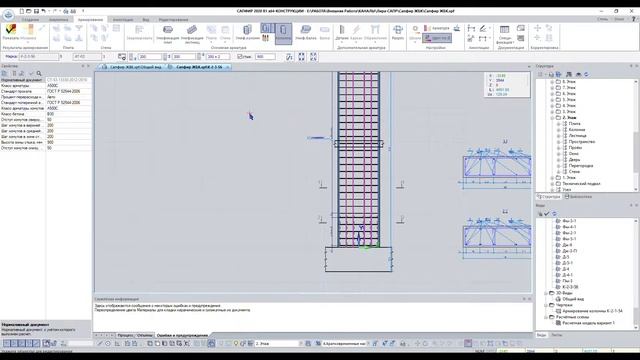Click the Help question mark icon
This screenshot has width=640, height=360.
(x=634, y=19)
